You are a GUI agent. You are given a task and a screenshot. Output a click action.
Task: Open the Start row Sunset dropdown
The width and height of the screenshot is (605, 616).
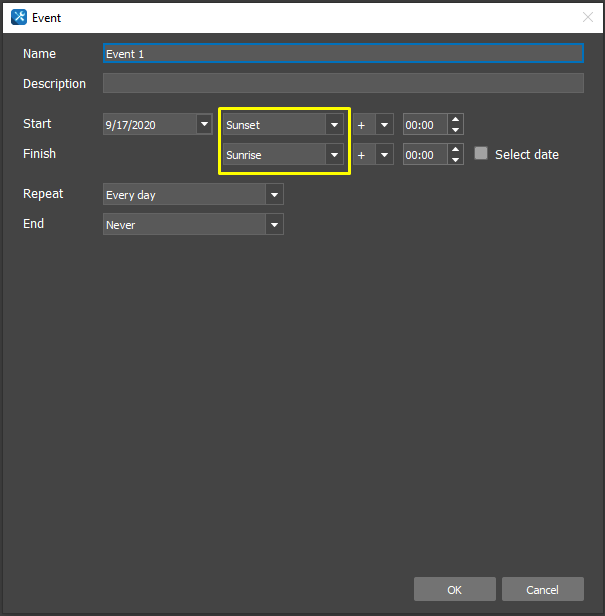pyautogui.click(x=334, y=125)
